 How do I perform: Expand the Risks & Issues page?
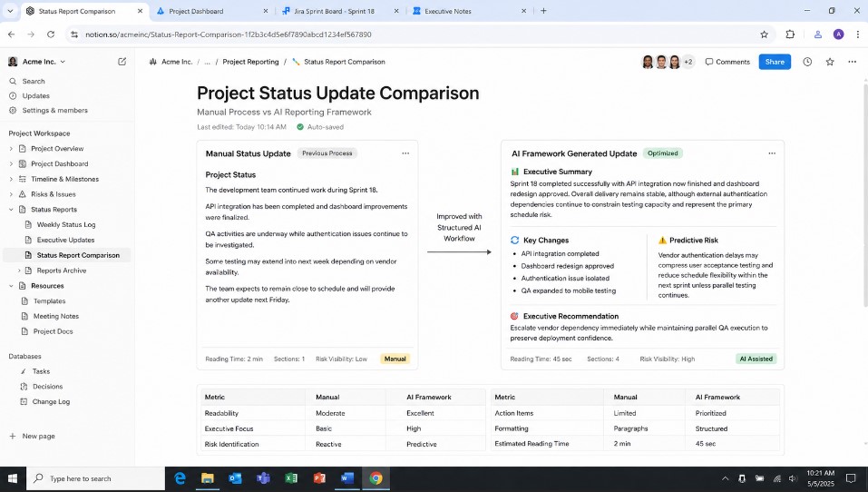pyautogui.click(x=11, y=194)
